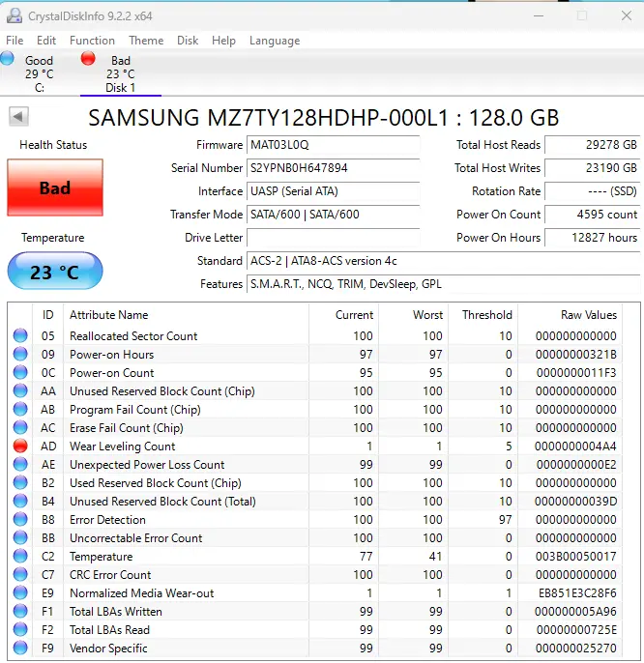
Task: Click the red orb for Wear Leveling Count
Action: pyautogui.click(x=20, y=447)
